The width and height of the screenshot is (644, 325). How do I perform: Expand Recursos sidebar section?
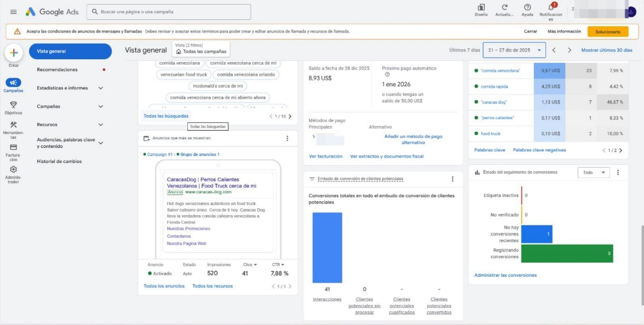point(101,124)
